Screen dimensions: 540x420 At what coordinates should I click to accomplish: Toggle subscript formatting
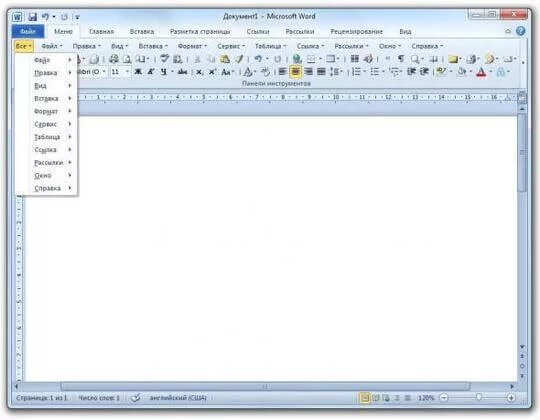pos(199,72)
